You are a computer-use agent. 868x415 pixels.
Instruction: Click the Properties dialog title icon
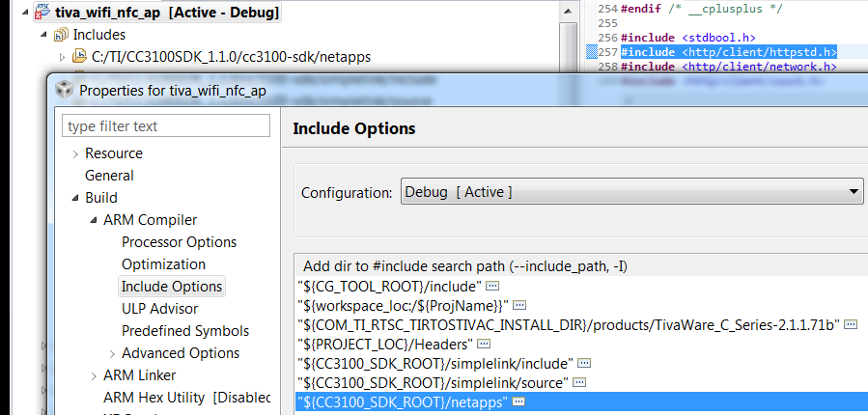pyautogui.click(x=64, y=90)
